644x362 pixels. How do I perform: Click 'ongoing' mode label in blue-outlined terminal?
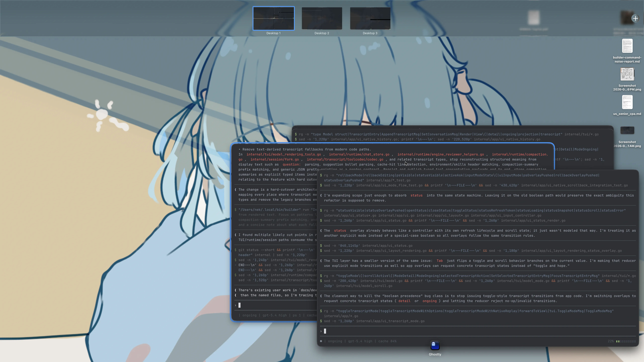point(249,315)
